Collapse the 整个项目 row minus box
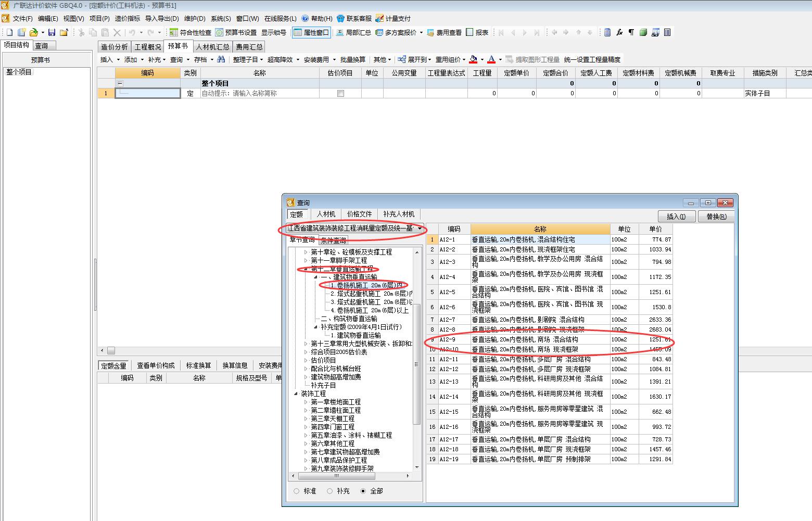The width and height of the screenshot is (812, 521). pos(120,83)
